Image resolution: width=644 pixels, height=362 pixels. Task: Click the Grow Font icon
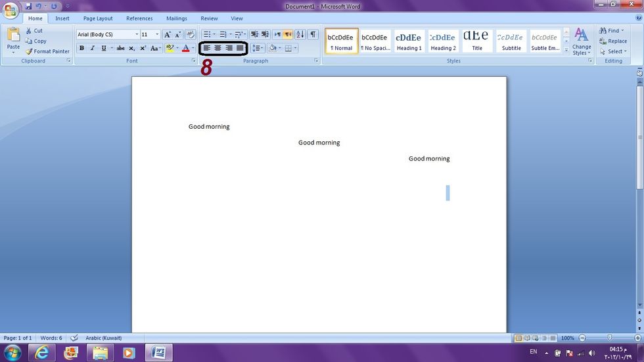pyautogui.click(x=168, y=34)
